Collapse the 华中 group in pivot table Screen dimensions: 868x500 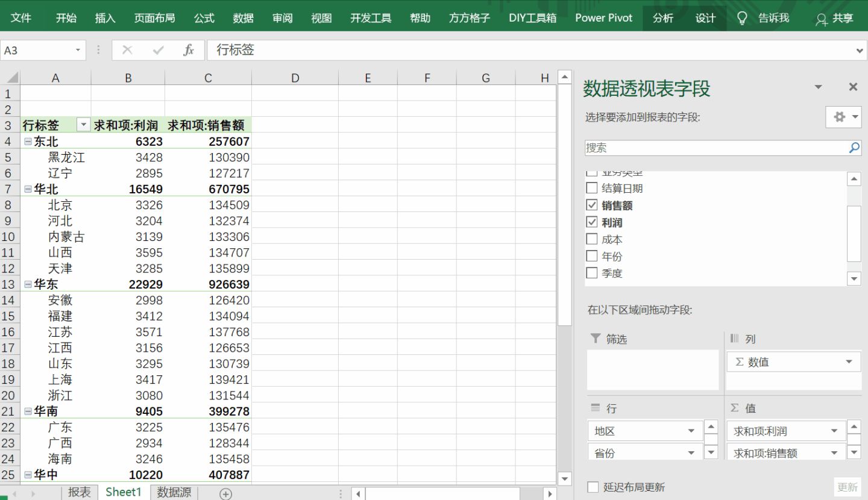click(28, 475)
